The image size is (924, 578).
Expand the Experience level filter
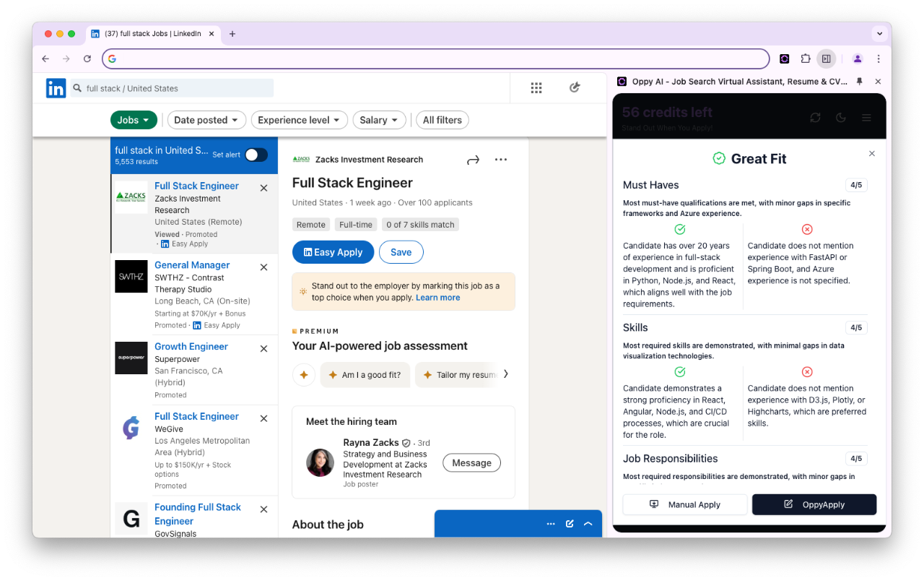pyautogui.click(x=299, y=120)
